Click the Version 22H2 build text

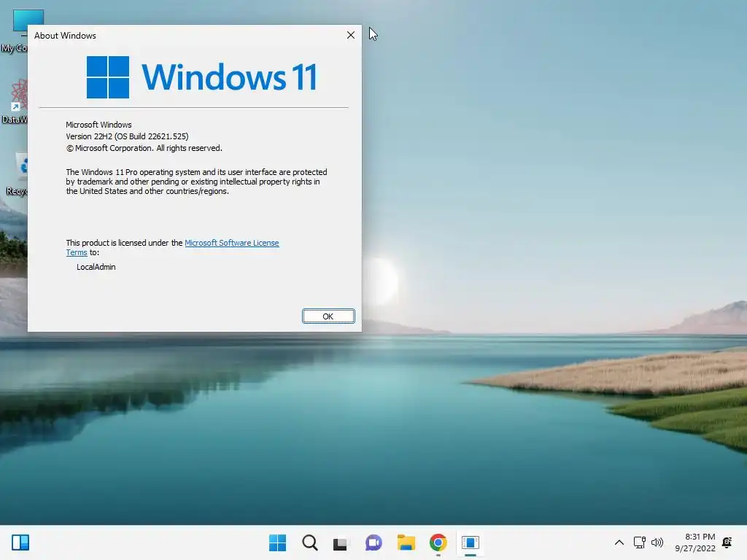127,136
